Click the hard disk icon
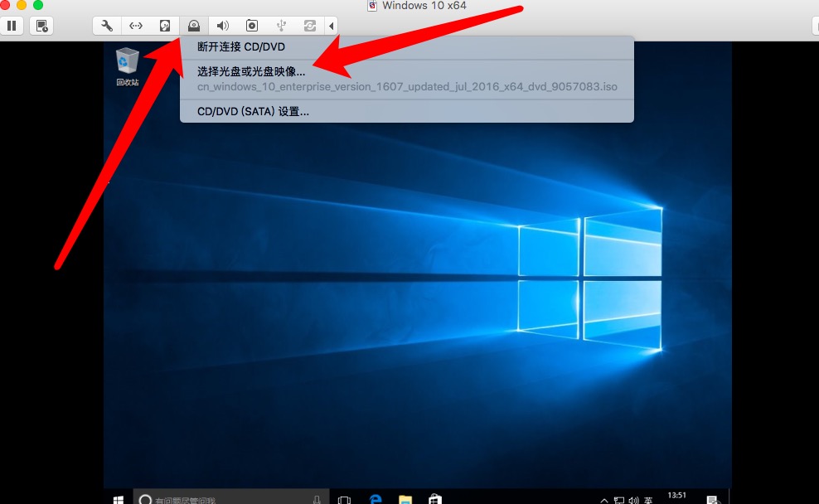This screenshot has height=504, width=819. tap(165, 26)
